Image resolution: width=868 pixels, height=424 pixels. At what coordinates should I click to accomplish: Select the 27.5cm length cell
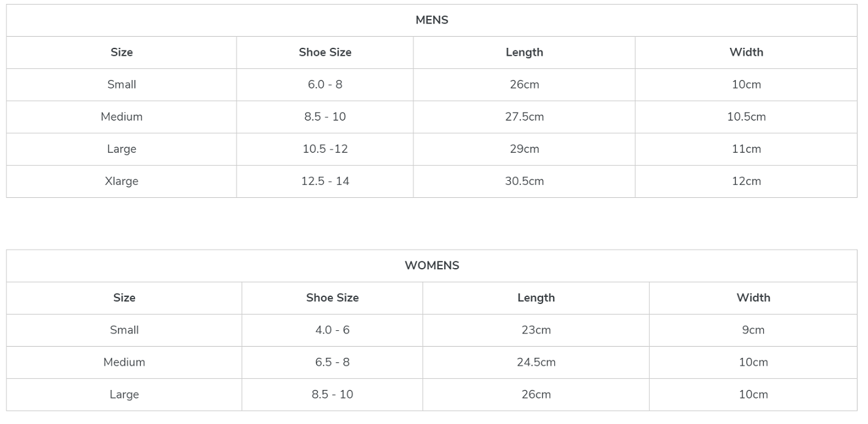(524, 117)
